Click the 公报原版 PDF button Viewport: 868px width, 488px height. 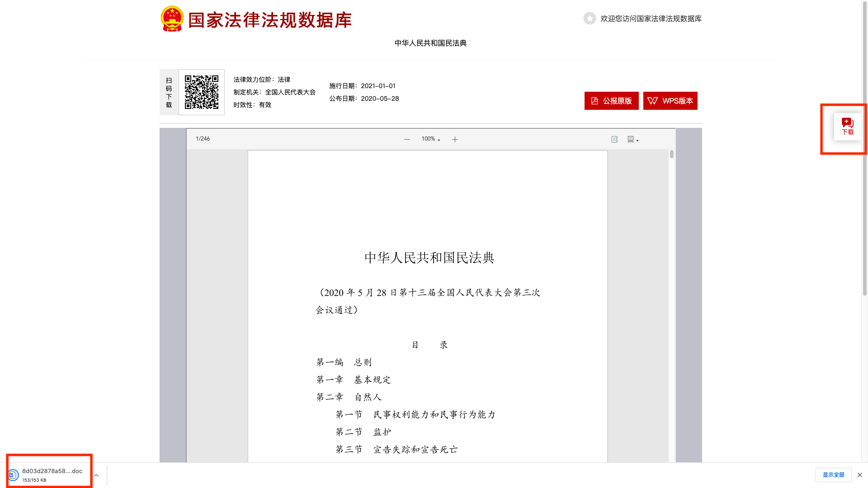611,101
